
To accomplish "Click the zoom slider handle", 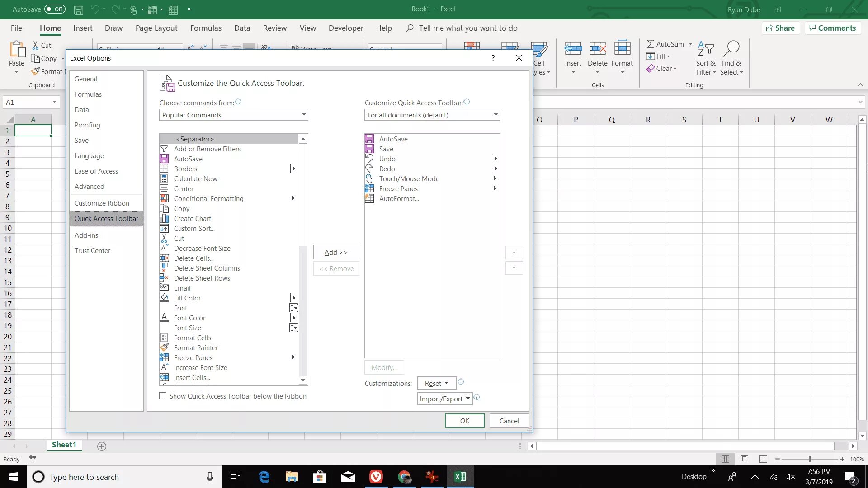I will click(x=810, y=459).
